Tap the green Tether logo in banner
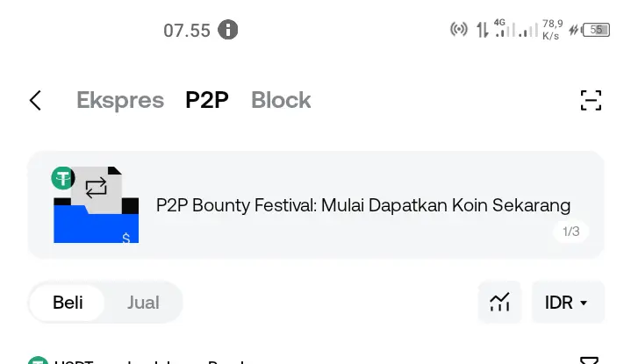Screen dimensions: 631x364 click(63, 178)
